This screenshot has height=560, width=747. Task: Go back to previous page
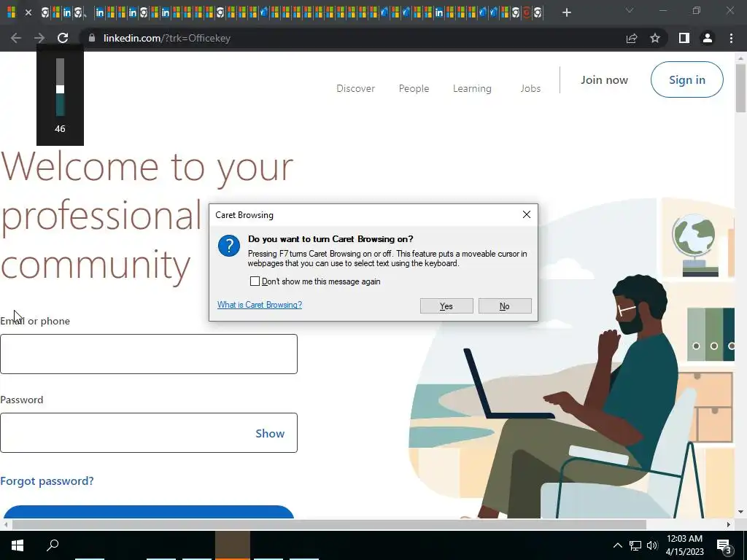point(16,38)
